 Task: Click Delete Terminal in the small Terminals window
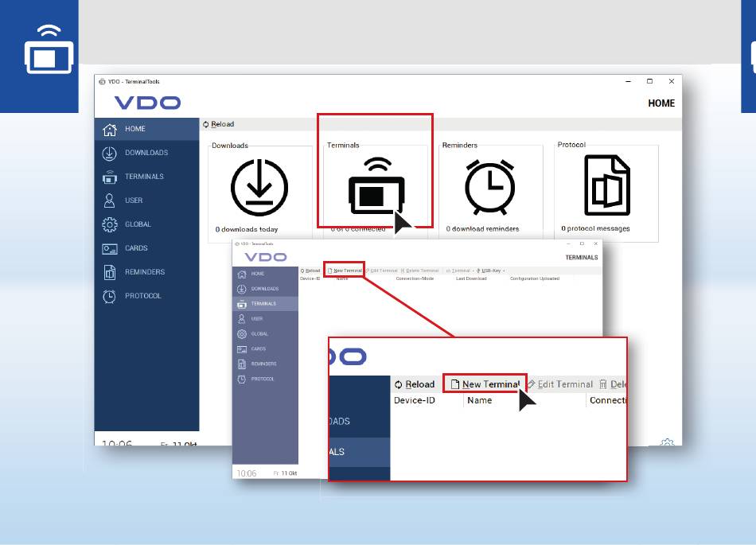click(x=419, y=271)
